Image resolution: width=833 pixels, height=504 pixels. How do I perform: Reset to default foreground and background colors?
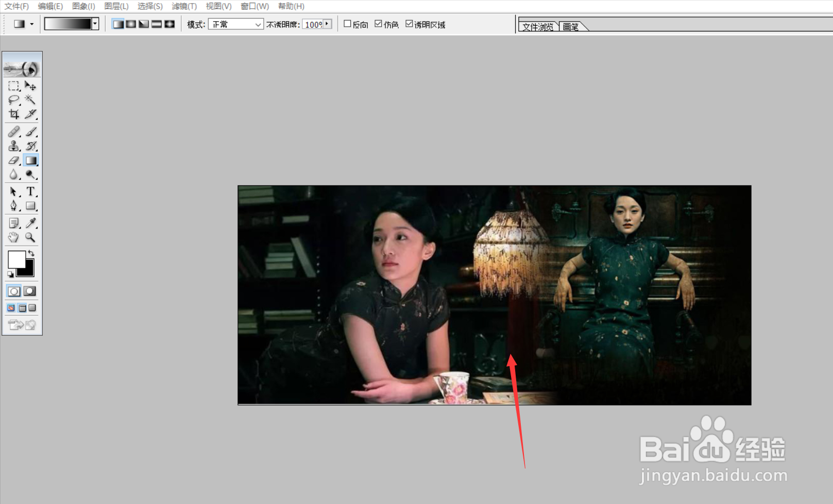(x=10, y=274)
